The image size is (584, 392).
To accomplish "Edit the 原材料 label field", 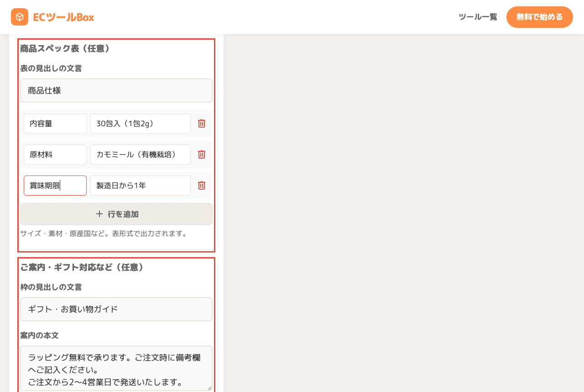I will 55,155.
